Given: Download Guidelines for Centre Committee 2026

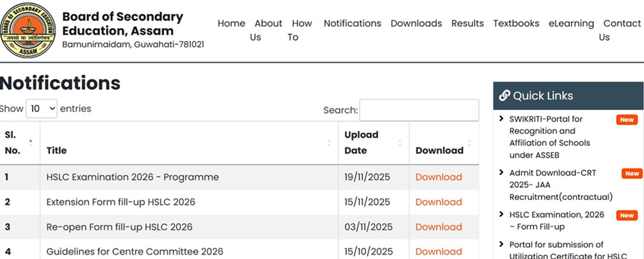Looking at the screenshot, I should tap(439, 251).
